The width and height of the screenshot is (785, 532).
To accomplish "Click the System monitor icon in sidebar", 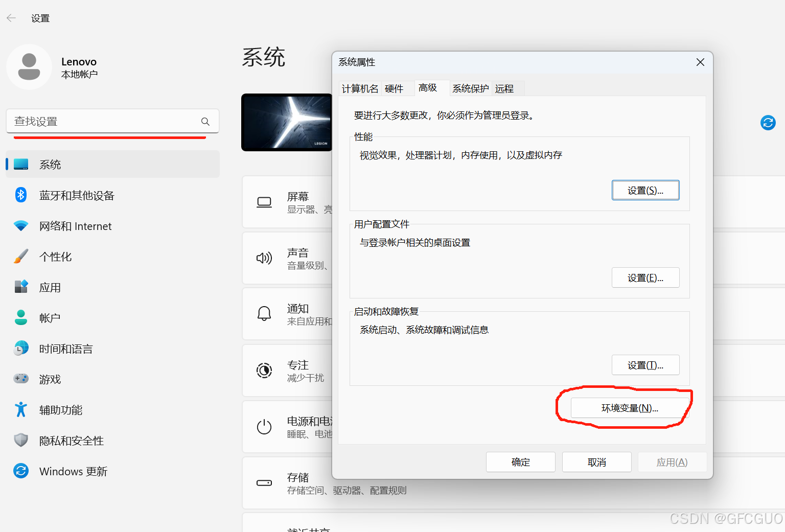I will pyautogui.click(x=21, y=165).
